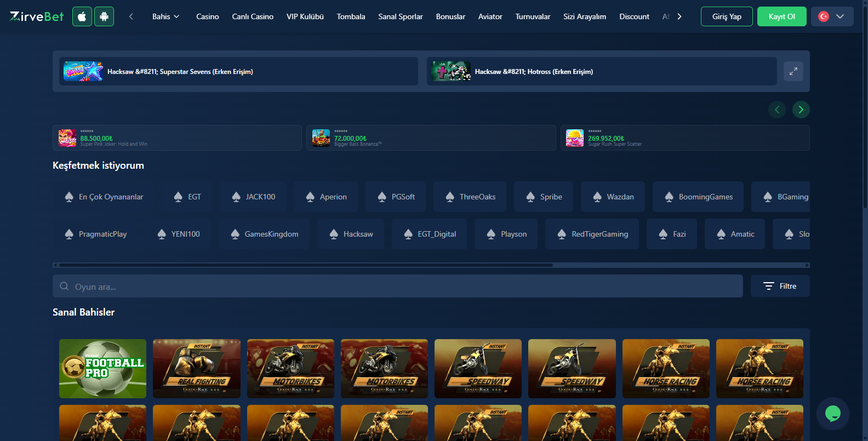
Task: Go to Canlı Casino
Action: (253, 16)
